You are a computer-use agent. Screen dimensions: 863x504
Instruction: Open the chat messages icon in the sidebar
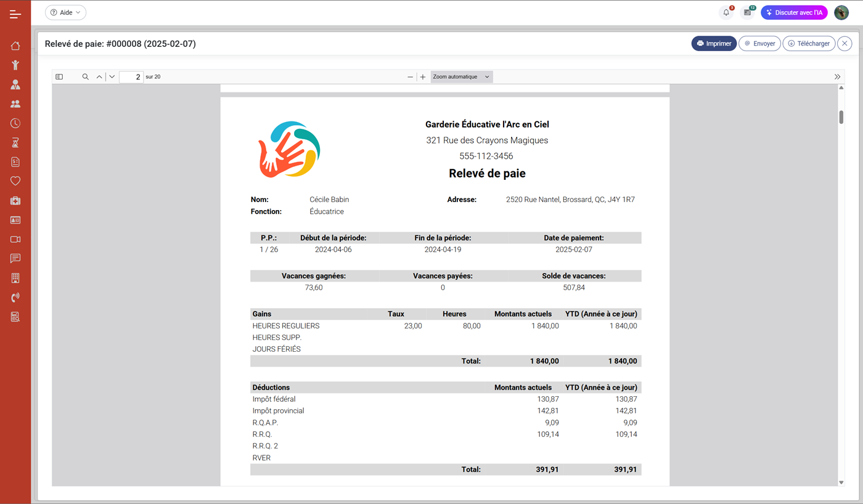(x=15, y=258)
